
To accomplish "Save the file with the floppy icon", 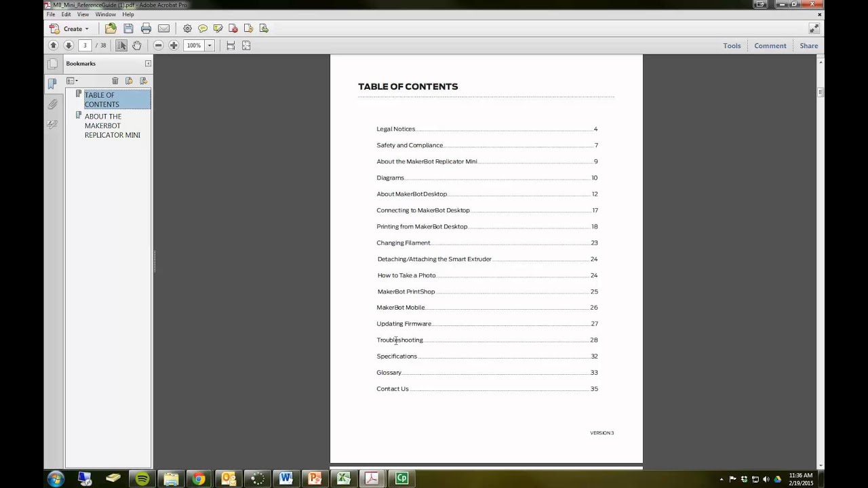I will point(128,28).
